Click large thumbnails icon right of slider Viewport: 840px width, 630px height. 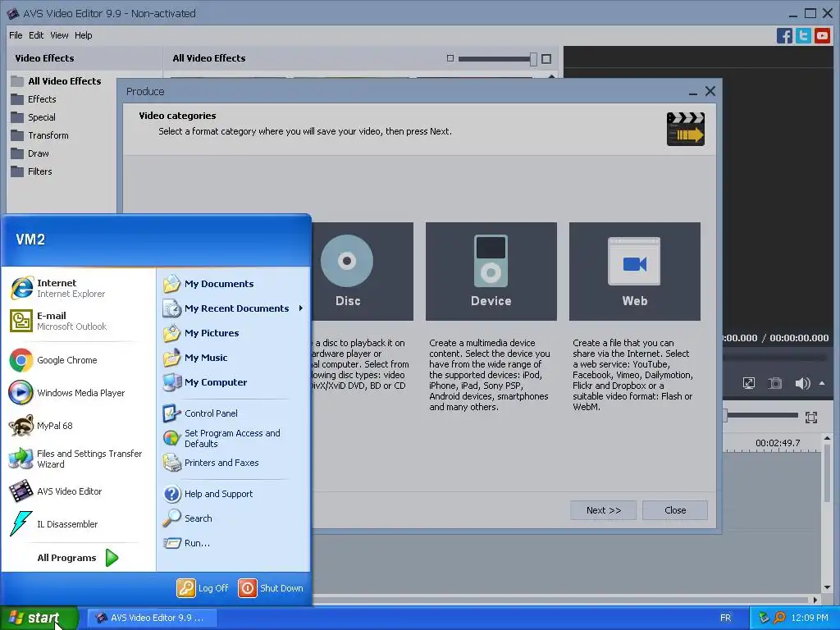pos(546,59)
